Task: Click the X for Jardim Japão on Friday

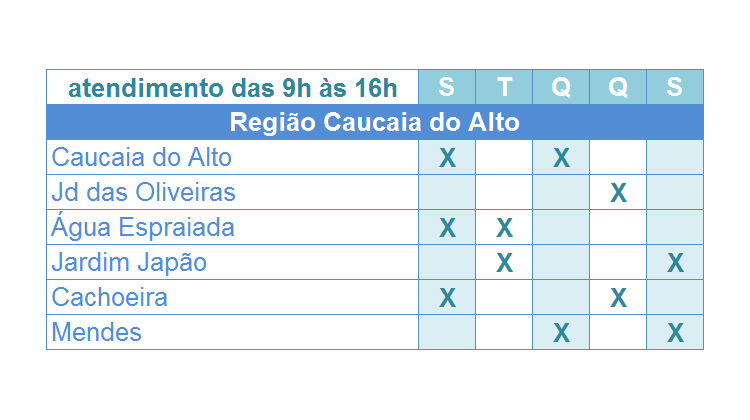Action: pyautogui.click(x=675, y=263)
